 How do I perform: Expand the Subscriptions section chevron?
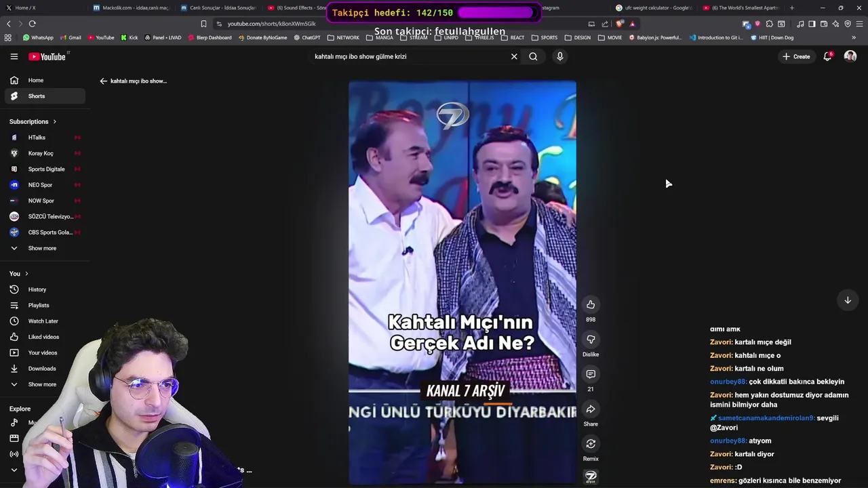point(54,121)
